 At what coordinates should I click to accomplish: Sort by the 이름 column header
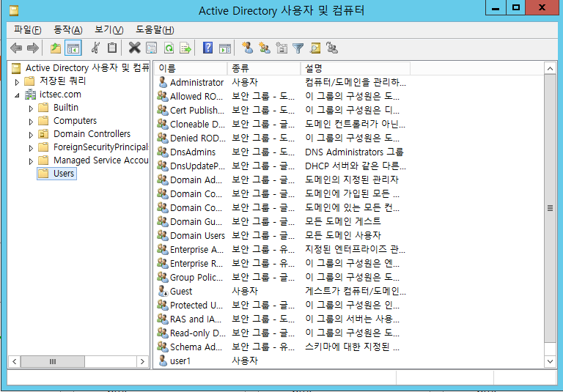pos(191,68)
